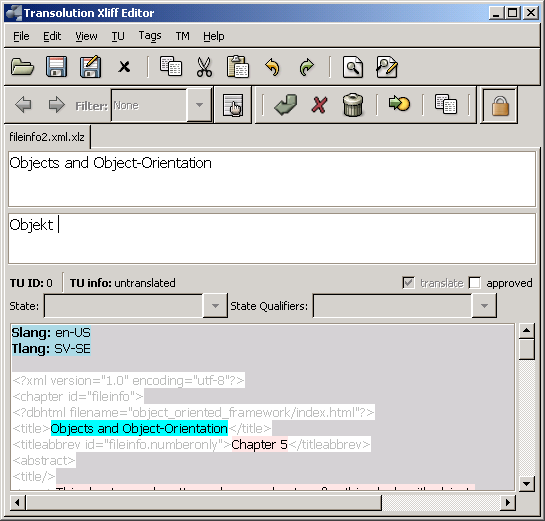The height and width of the screenshot is (521, 545).
Task: Open the TM menu
Action: coord(182,36)
